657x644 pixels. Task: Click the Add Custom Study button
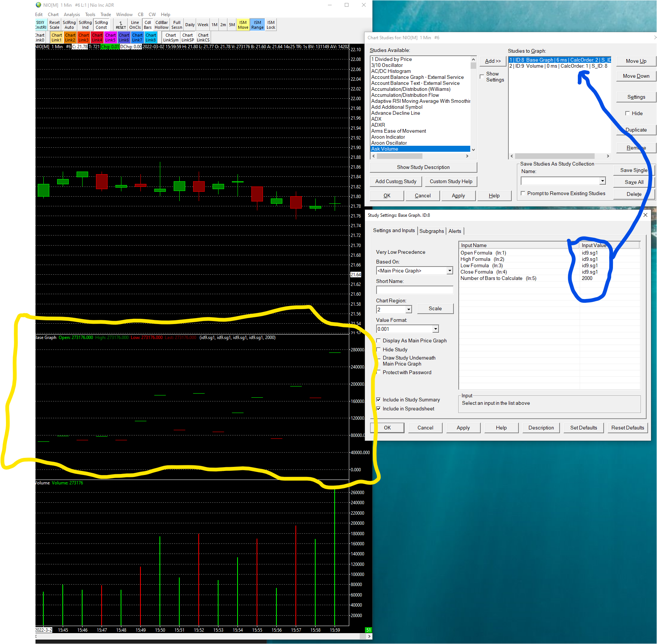pyautogui.click(x=396, y=181)
